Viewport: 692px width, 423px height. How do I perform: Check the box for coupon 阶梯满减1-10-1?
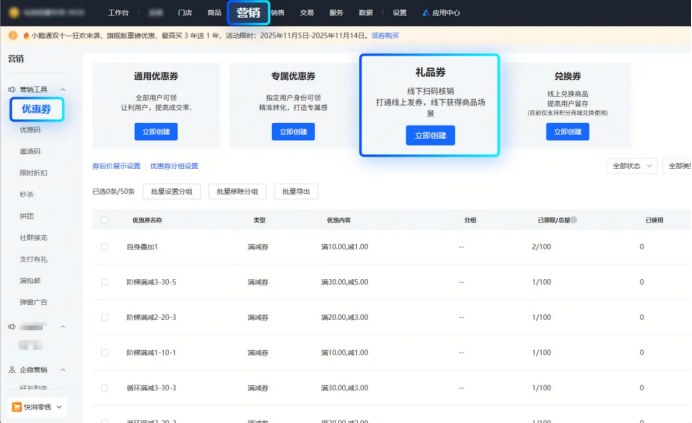click(x=105, y=352)
